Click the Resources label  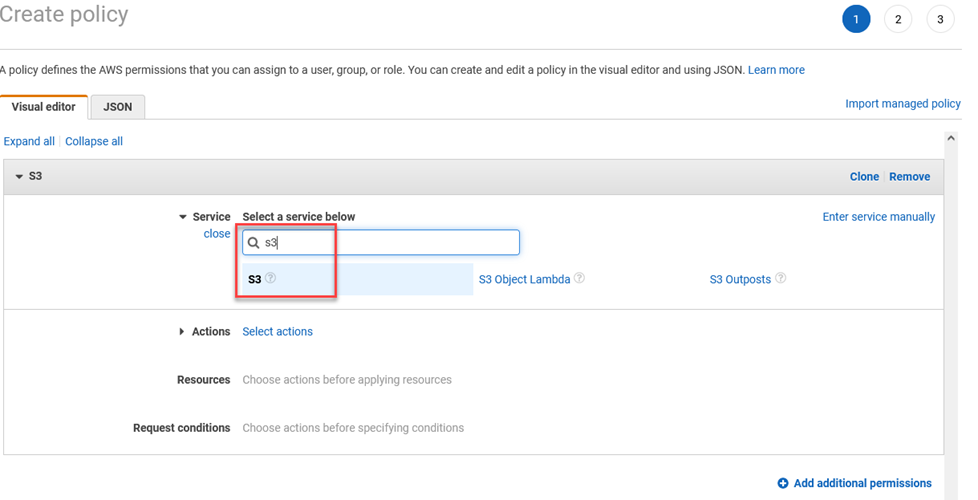203,380
